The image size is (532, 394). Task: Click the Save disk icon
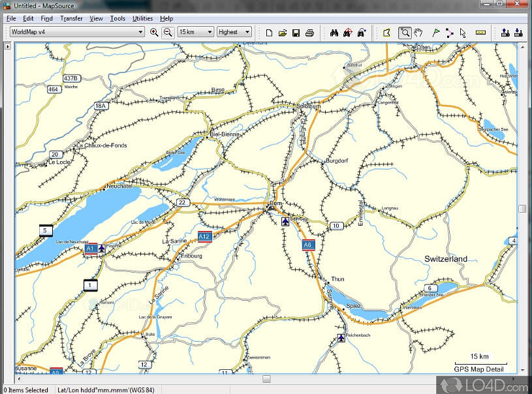pyautogui.click(x=296, y=32)
